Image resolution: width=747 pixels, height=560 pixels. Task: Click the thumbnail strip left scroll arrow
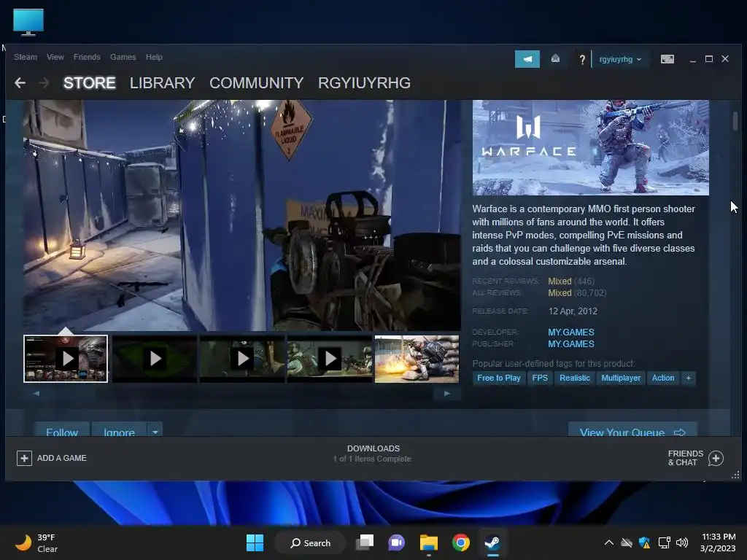pyautogui.click(x=36, y=393)
